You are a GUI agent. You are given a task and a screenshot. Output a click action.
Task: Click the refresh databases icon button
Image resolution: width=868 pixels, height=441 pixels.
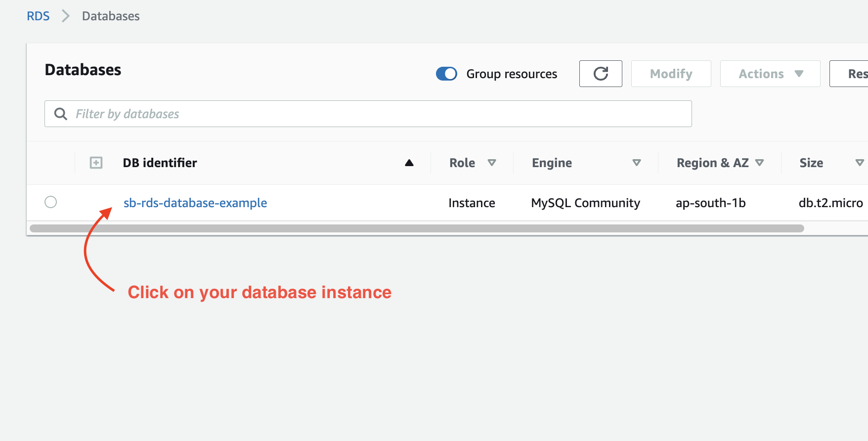point(600,74)
